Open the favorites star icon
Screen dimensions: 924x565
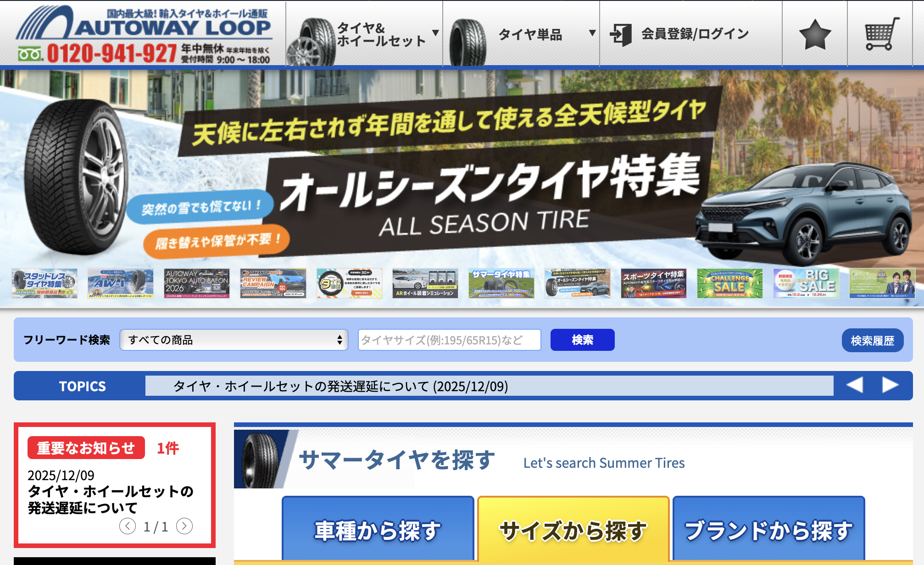tap(814, 34)
